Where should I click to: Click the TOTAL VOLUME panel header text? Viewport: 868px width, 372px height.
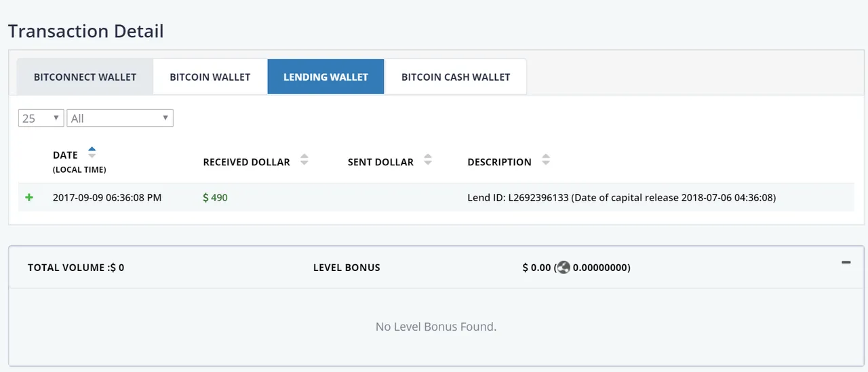pyautogui.click(x=76, y=268)
